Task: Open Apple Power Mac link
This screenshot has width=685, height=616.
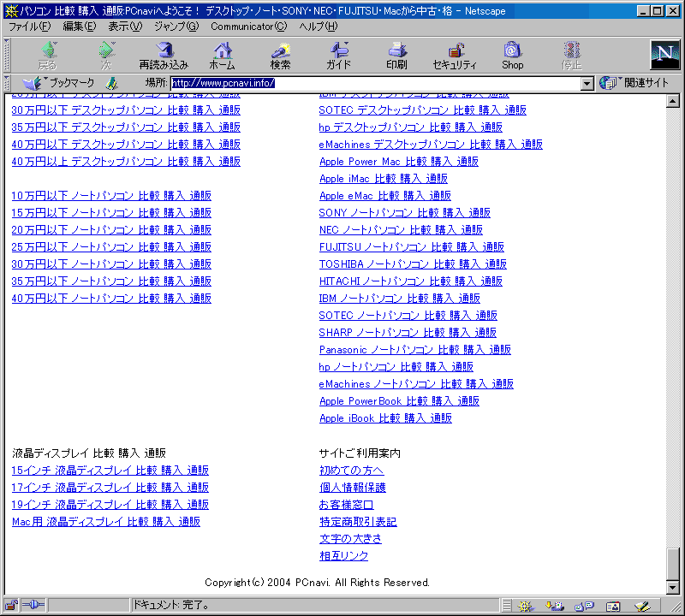Action: (399, 162)
